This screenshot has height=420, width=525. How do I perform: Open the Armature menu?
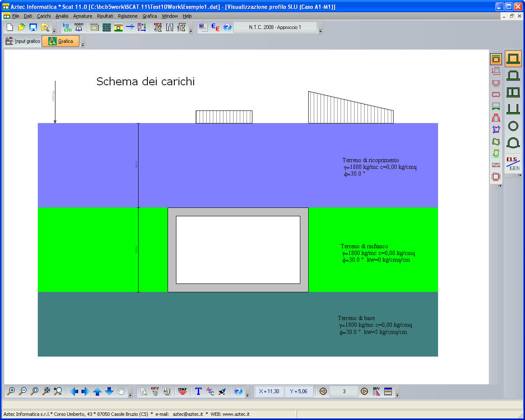point(82,16)
